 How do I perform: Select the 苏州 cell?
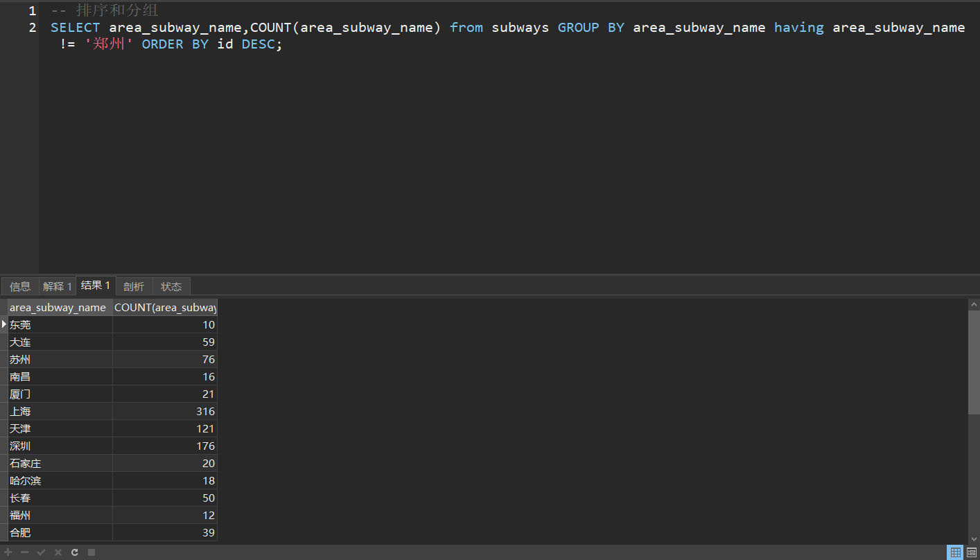[x=60, y=360]
